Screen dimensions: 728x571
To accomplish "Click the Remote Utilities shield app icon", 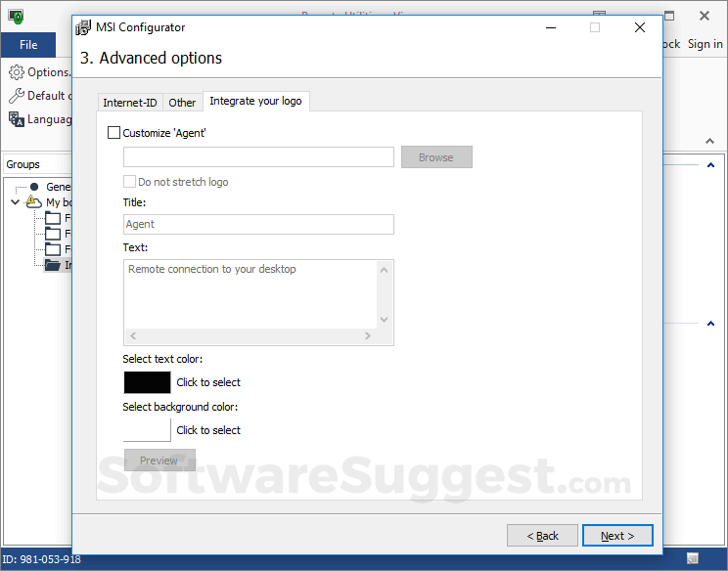I will point(16,17).
